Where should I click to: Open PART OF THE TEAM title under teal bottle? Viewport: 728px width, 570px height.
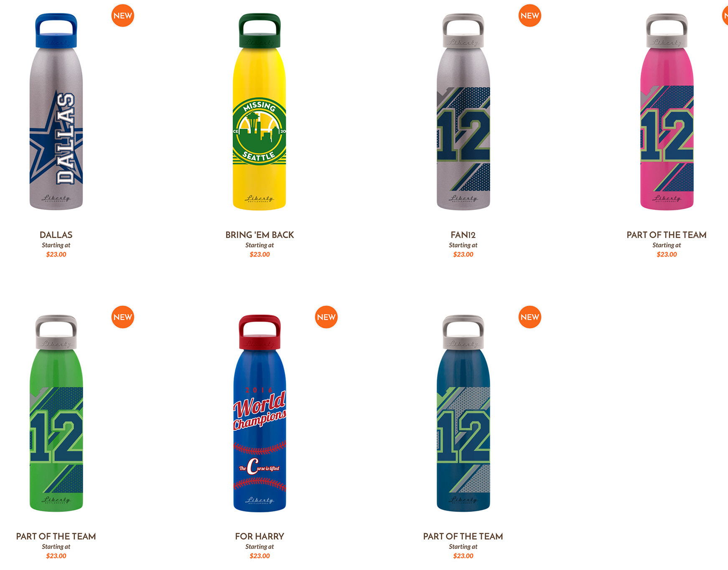463,537
